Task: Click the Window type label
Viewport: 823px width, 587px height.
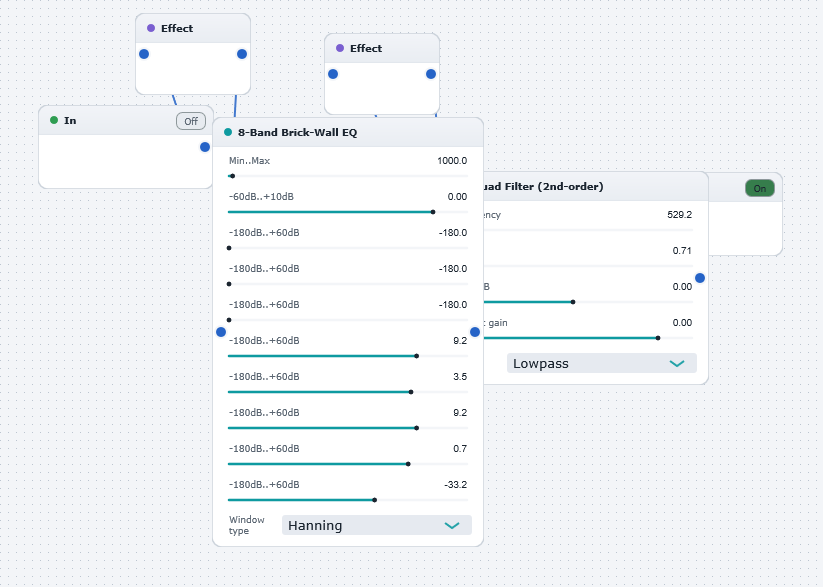Action: point(247,525)
